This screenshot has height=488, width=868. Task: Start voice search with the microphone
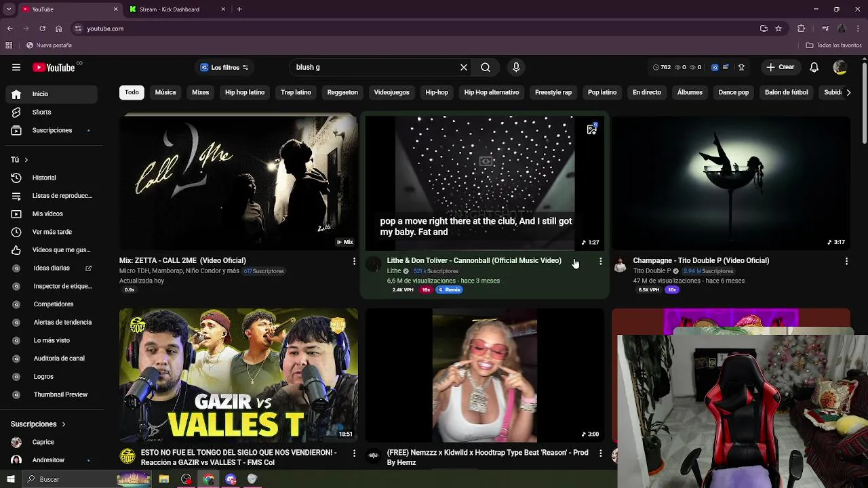(516, 67)
